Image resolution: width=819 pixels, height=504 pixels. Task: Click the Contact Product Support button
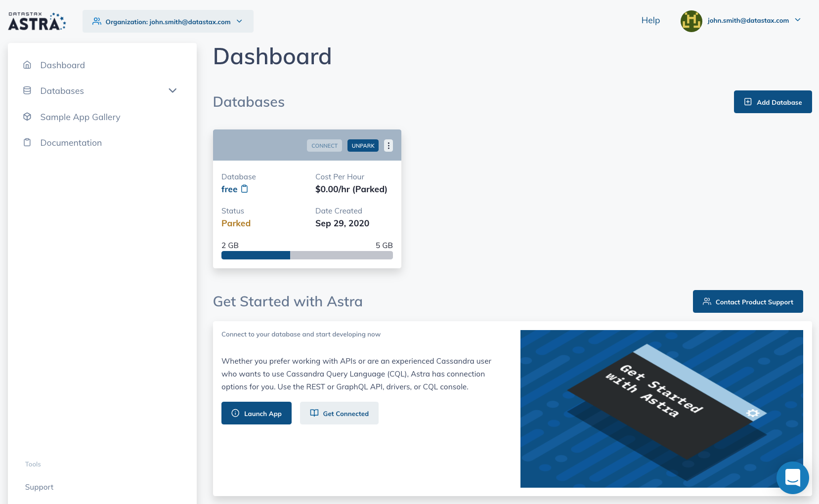click(x=748, y=301)
